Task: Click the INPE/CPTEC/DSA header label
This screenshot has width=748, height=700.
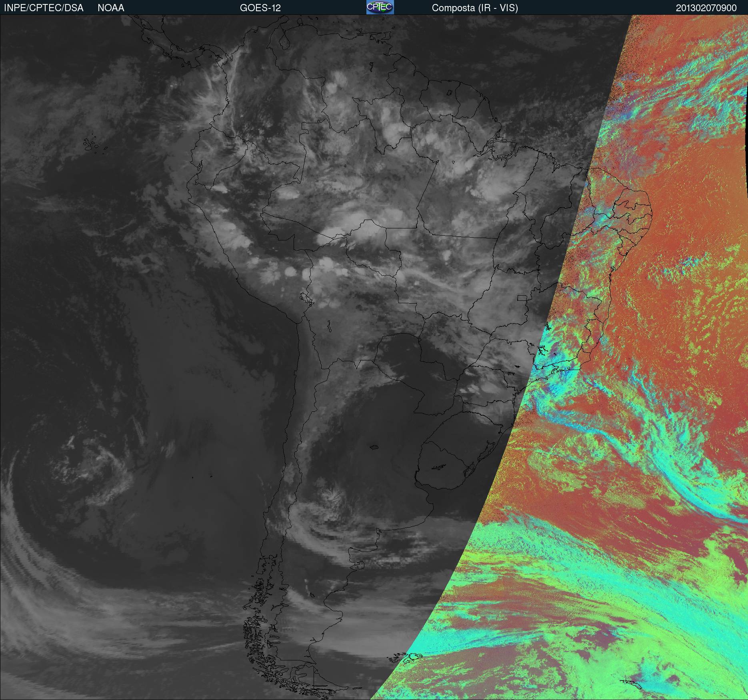Action: (x=44, y=8)
